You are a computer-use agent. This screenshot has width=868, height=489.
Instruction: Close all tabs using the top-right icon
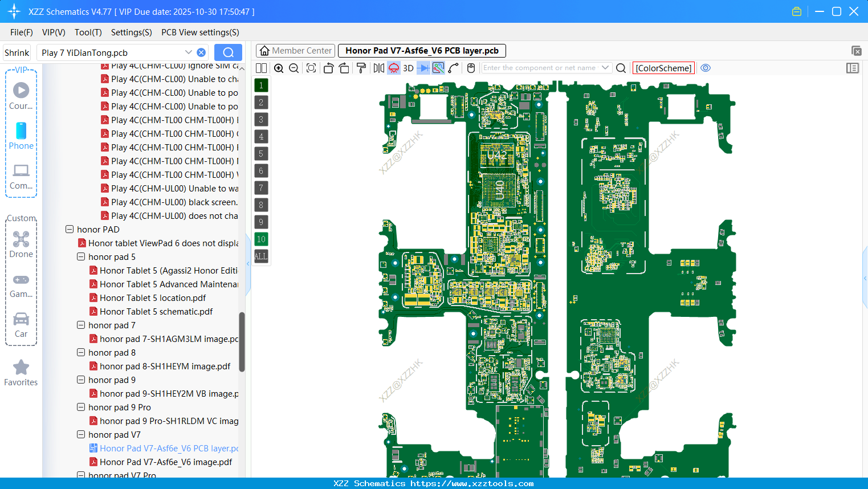(x=856, y=51)
